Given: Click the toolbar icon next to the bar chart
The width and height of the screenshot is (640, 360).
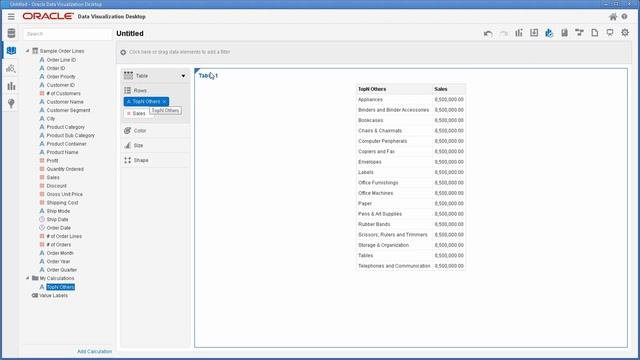Looking at the screenshot, I should pyautogui.click(x=534, y=33).
